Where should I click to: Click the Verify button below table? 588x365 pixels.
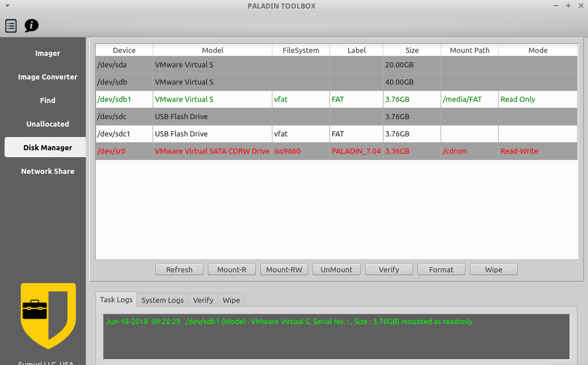(x=389, y=269)
